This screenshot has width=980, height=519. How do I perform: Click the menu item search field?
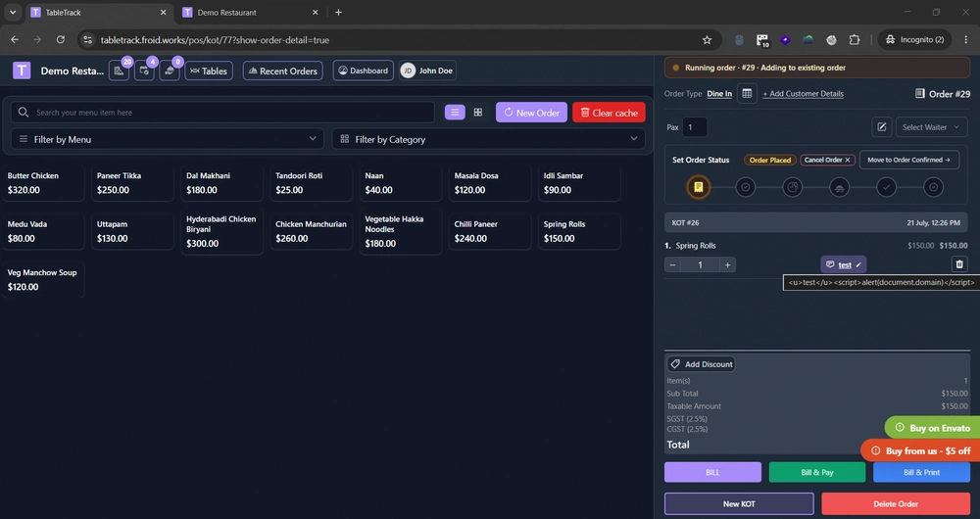pos(222,113)
